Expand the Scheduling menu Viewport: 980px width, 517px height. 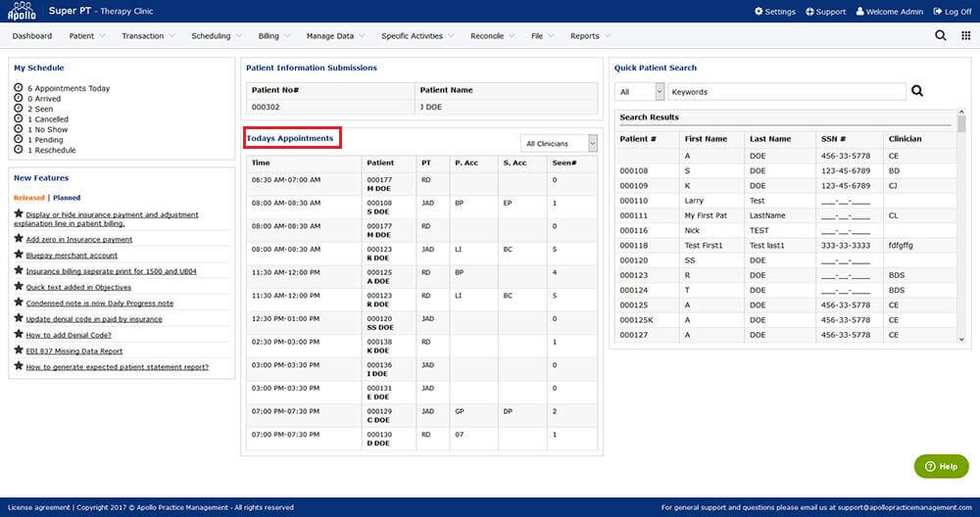(x=217, y=35)
